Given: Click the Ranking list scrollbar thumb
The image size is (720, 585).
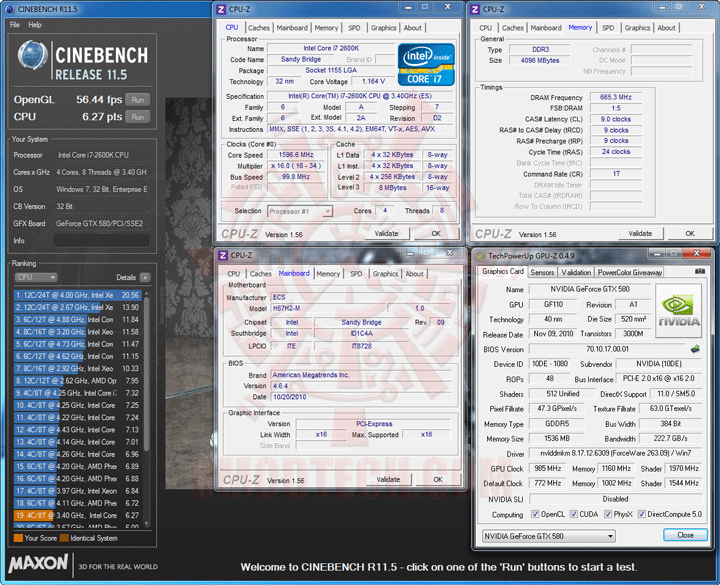Looking at the screenshot, I should pyautogui.click(x=147, y=374).
